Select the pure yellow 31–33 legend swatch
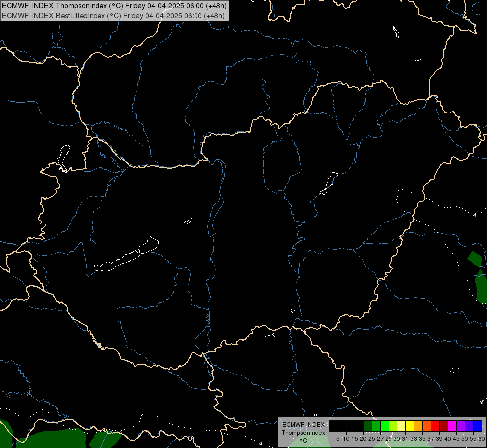The image size is (487, 448). click(410, 426)
